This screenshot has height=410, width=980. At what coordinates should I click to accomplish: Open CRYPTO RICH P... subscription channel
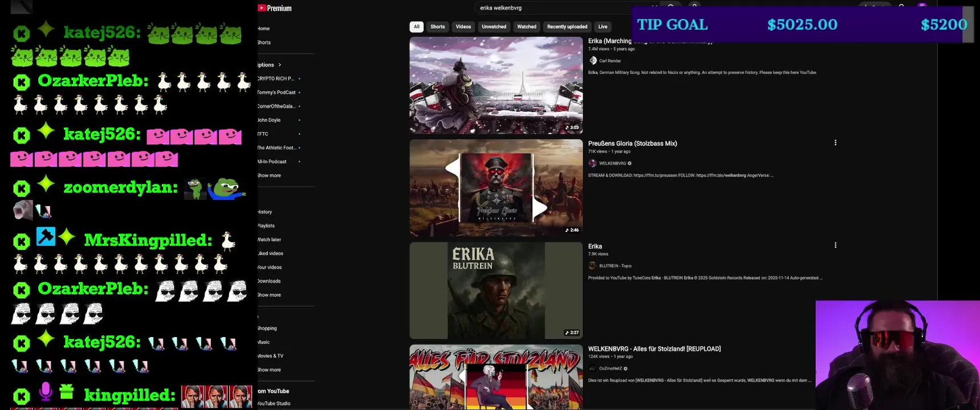click(x=275, y=79)
